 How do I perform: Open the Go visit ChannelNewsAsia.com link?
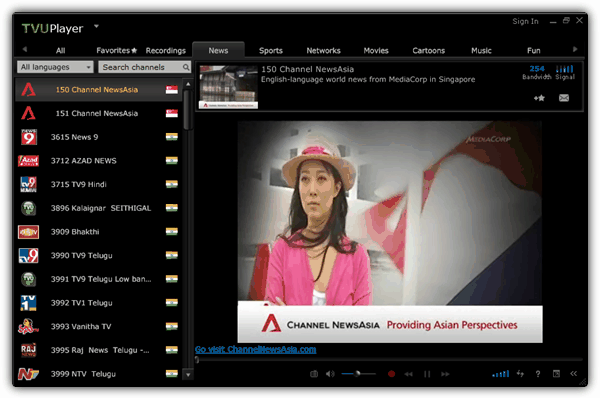pyautogui.click(x=256, y=349)
